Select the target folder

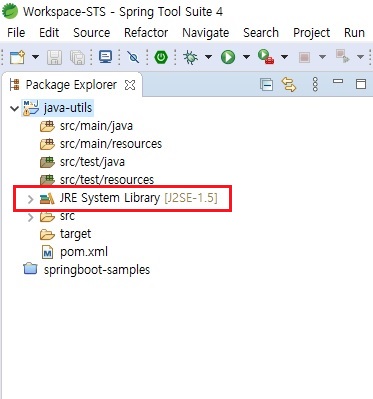pyautogui.click(x=75, y=234)
